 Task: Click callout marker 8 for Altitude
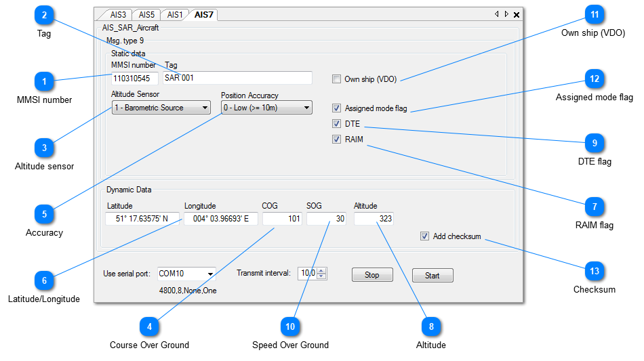point(430,326)
